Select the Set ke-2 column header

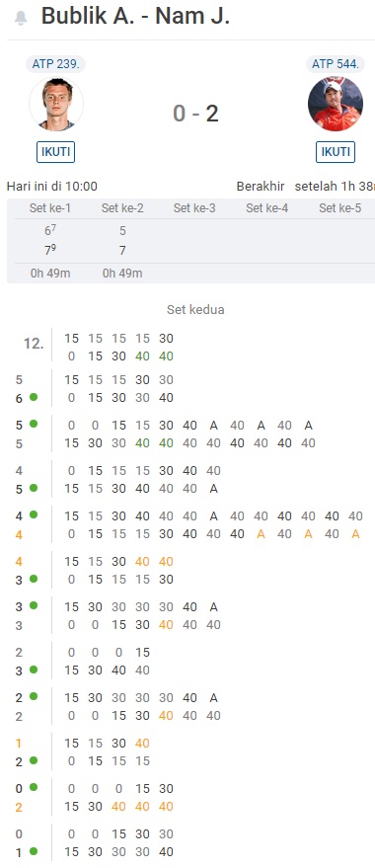click(x=122, y=208)
